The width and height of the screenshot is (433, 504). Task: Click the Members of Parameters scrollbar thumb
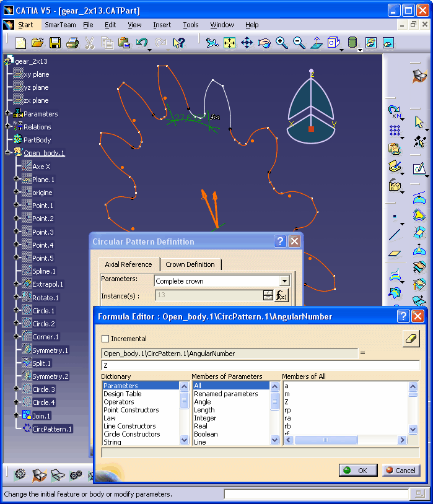pos(274,400)
